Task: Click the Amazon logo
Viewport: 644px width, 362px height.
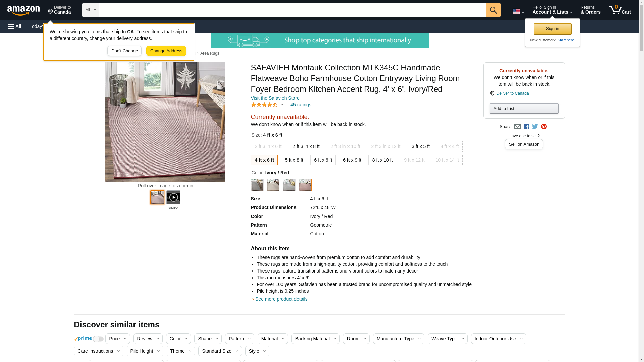Action: (23, 10)
